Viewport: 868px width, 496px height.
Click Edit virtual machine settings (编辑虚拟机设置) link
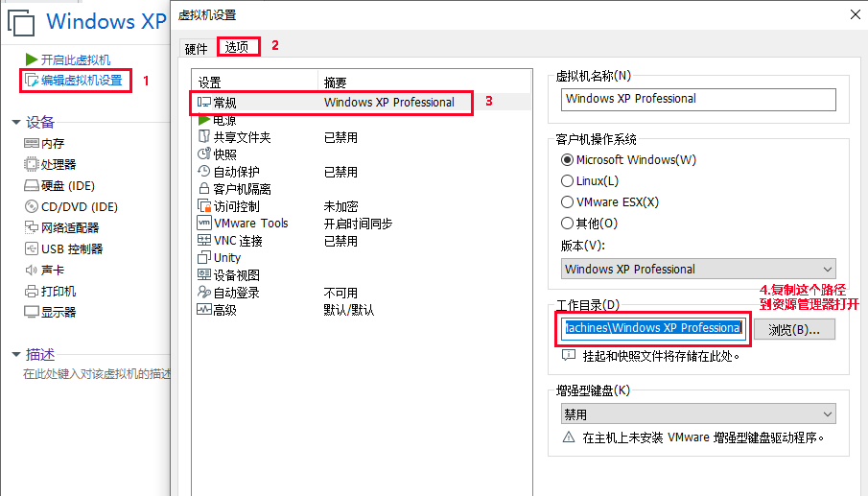[82, 81]
